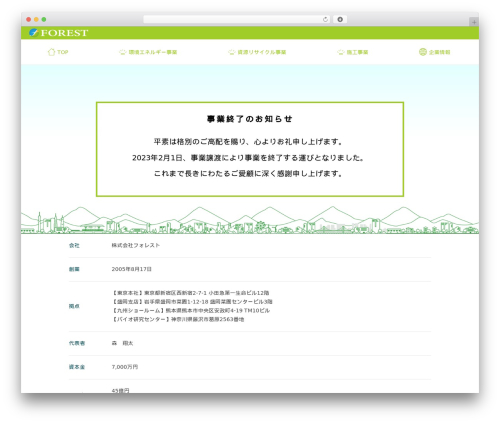Click the 会社 row label

coord(74,245)
